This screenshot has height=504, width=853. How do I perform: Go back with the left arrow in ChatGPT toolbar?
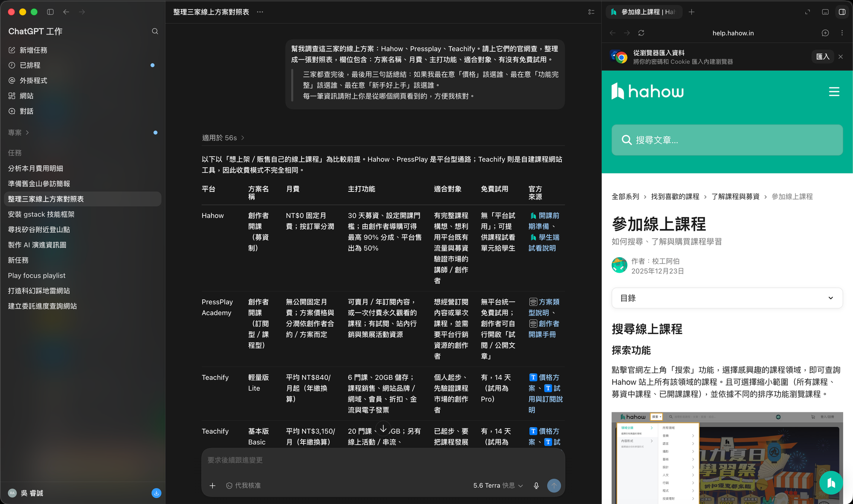66,12
